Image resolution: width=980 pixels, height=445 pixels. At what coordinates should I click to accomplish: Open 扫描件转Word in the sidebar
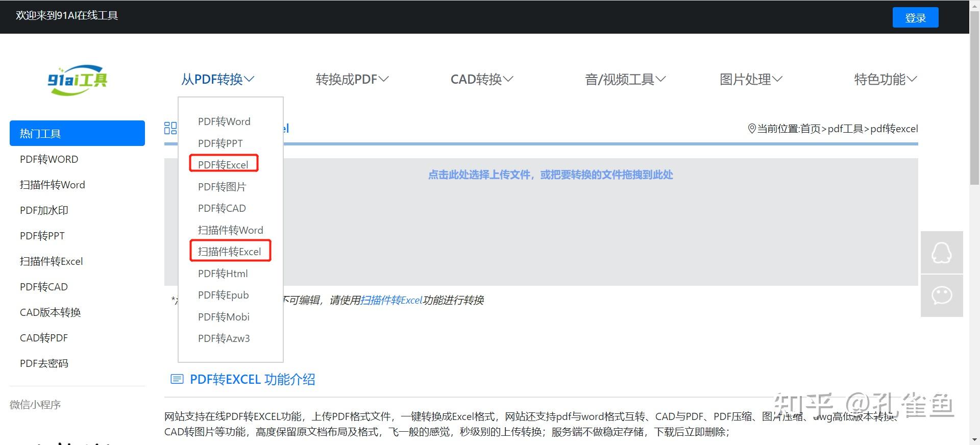click(53, 185)
